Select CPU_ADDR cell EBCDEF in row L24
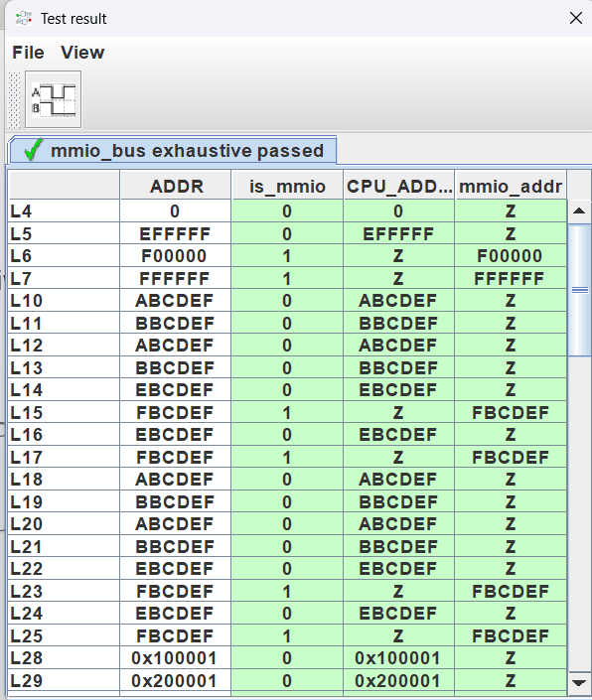592x700 pixels. pyautogui.click(x=398, y=613)
